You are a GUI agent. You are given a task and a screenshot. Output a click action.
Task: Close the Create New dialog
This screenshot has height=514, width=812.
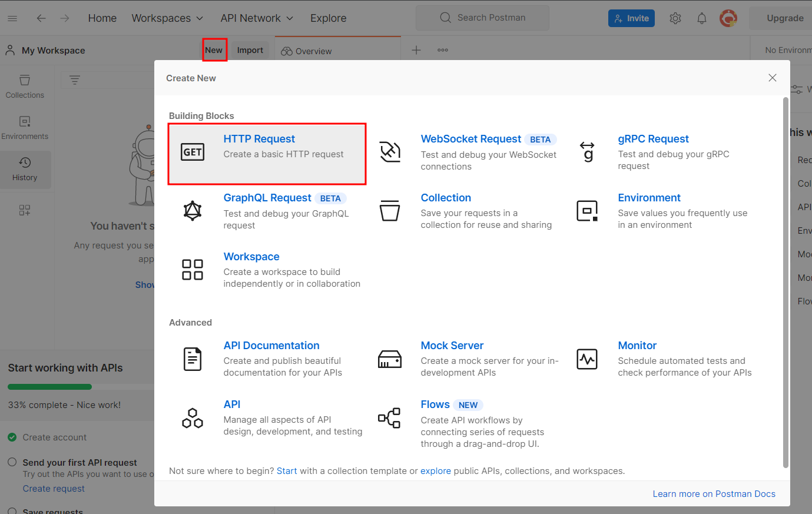click(773, 78)
